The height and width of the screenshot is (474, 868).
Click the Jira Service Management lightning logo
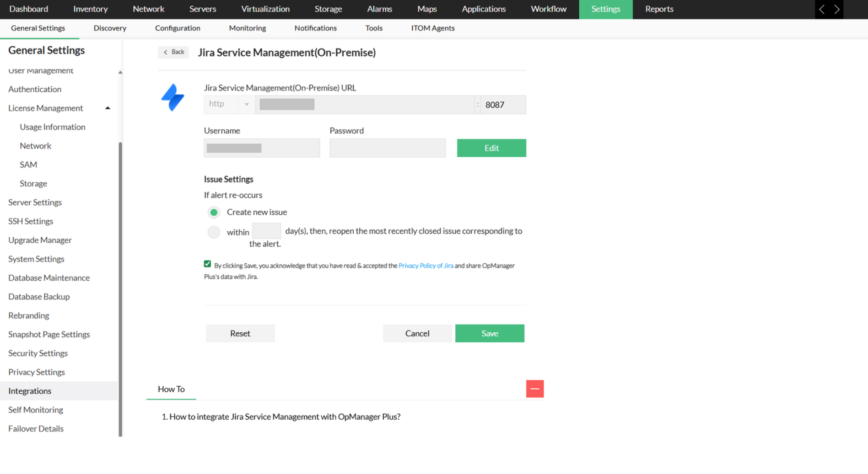click(173, 97)
